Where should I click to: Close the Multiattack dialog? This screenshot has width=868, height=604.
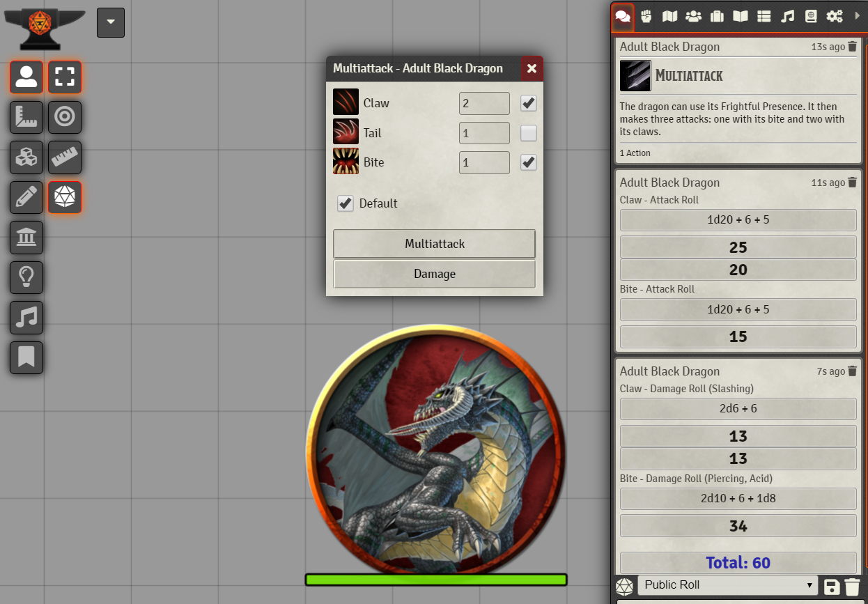532,68
